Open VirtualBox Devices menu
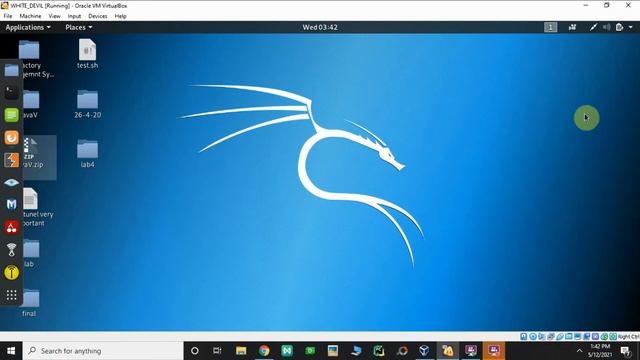This screenshot has height=360, width=640. 98,16
